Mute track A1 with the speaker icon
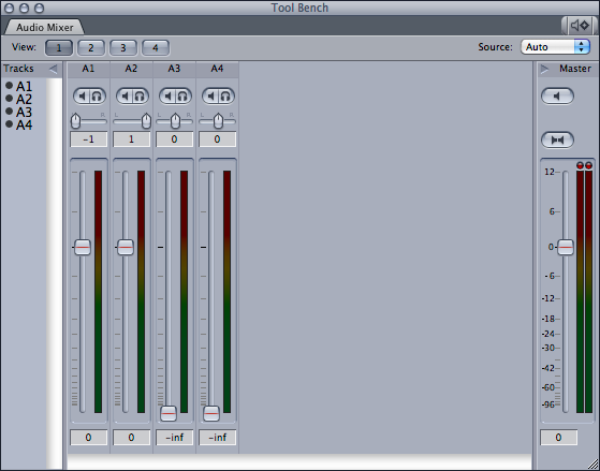The image size is (600, 471). [x=82, y=96]
